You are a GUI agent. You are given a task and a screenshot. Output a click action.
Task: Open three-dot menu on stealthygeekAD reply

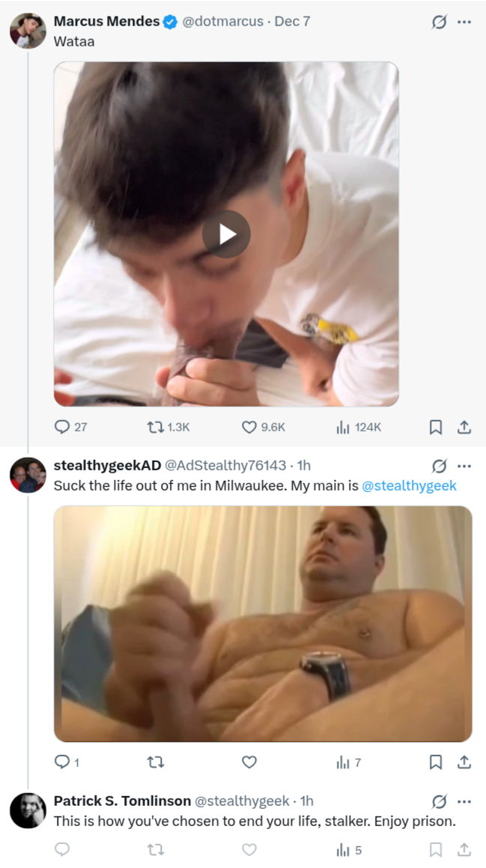pyautogui.click(x=464, y=466)
